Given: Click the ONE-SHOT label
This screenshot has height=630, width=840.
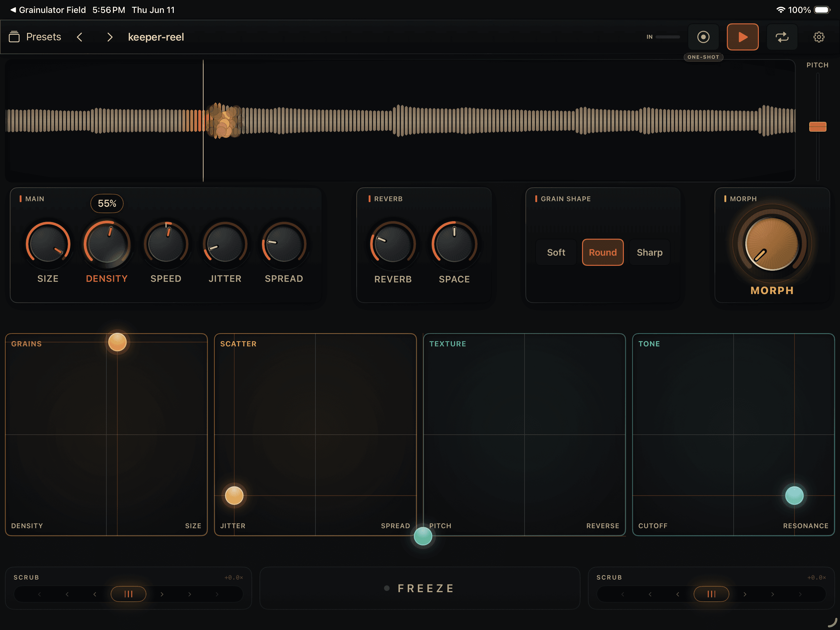Looking at the screenshot, I should [x=703, y=57].
